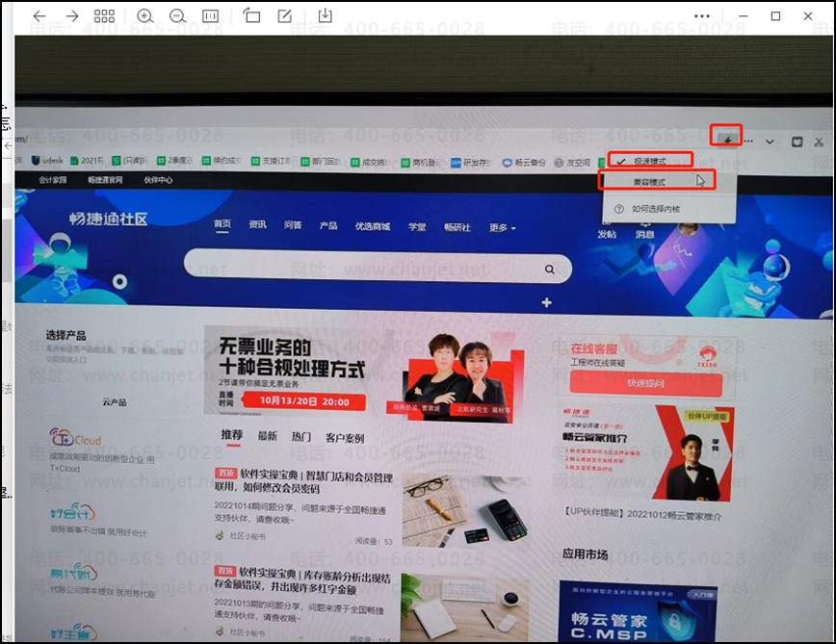Open 畅云备份 bookmark
The image size is (836, 644).
tap(524, 163)
